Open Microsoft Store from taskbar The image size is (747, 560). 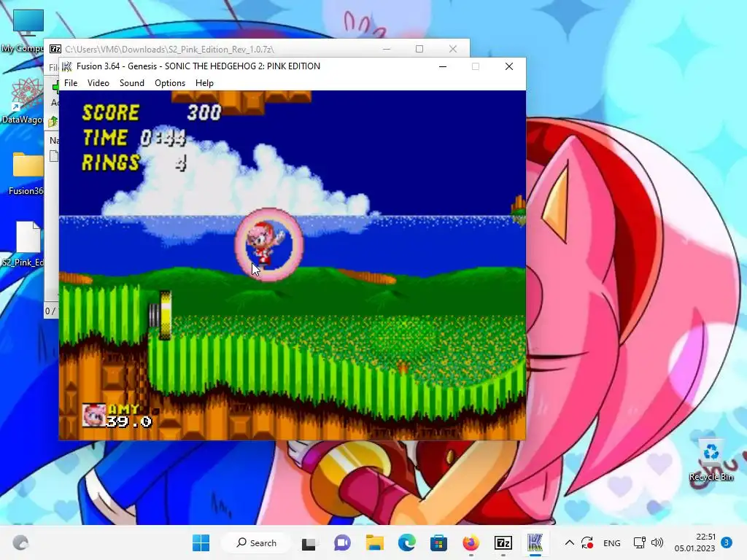pos(438,542)
